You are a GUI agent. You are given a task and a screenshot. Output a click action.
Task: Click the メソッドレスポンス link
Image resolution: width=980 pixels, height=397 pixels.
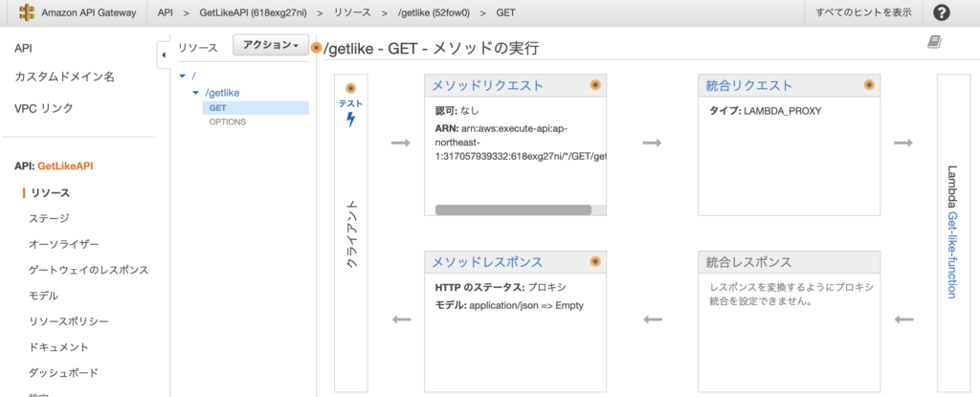pos(487,262)
